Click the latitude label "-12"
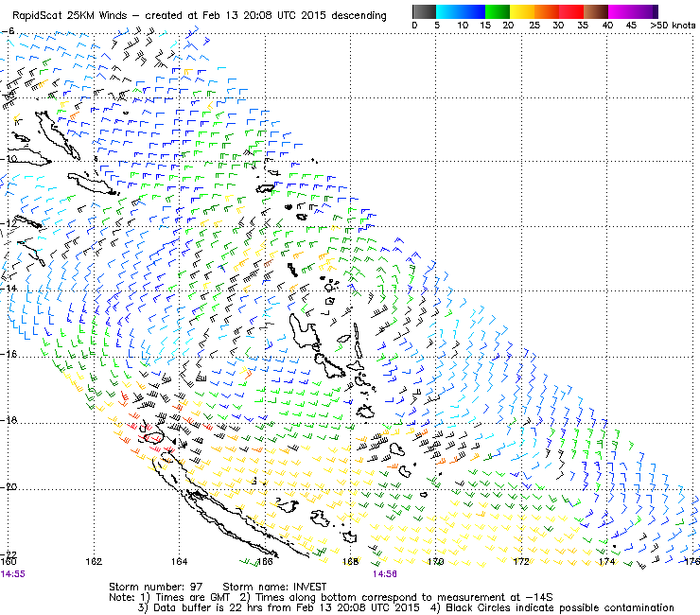The height and width of the screenshot is (615, 700). pos(9,223)
